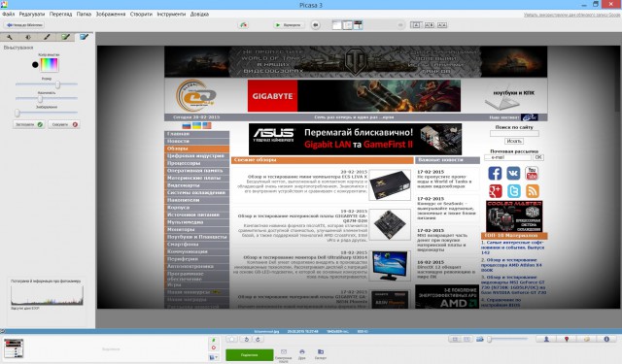Open the Файл menu

(x=9, y=14)
